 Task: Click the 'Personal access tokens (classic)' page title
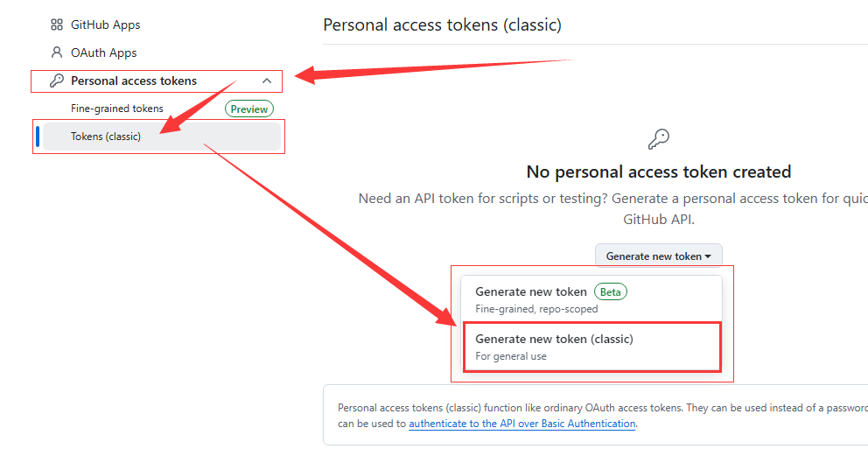tap(442, 25)
